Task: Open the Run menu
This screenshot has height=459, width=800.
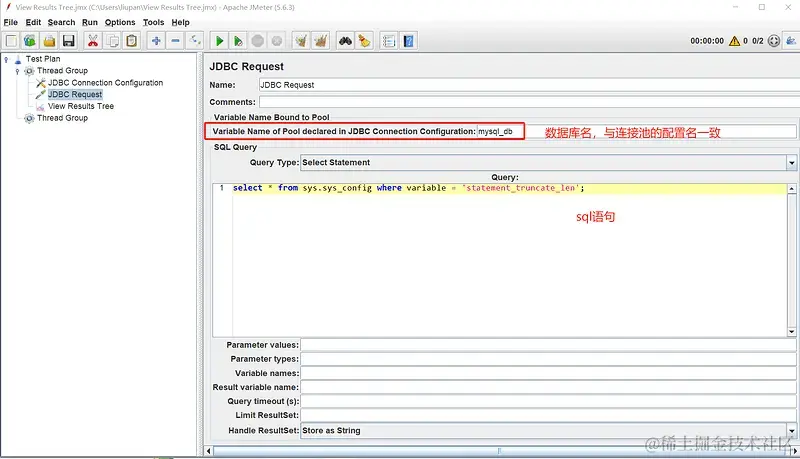Action: coord(90,22)
